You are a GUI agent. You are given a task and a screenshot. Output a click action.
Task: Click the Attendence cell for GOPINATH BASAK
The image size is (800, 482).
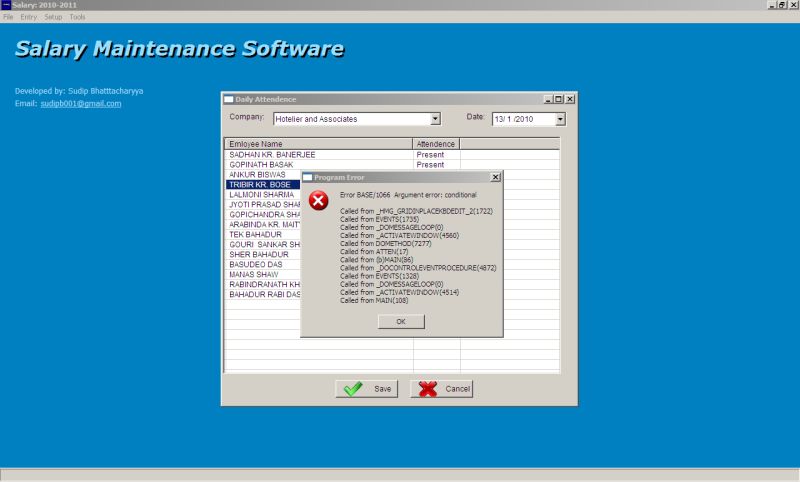pos(436,165)
